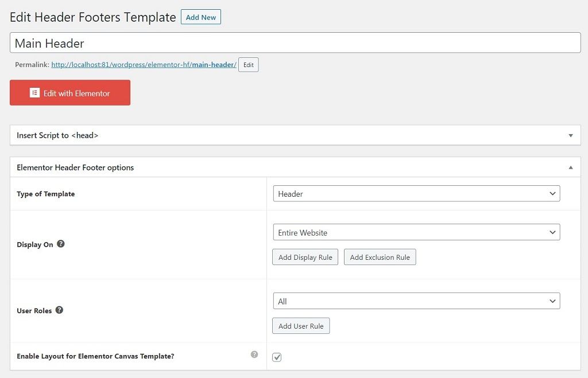Click the Type of Template label

tap(46, 194)
